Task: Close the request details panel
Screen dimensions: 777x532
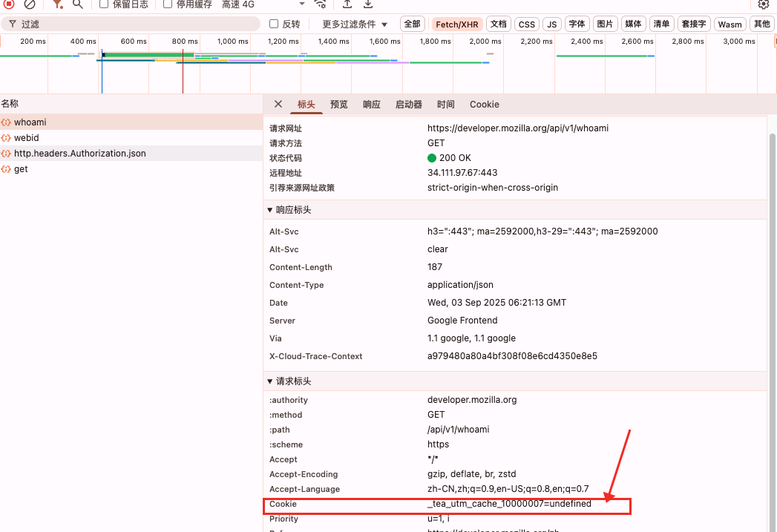Action: [x=278, y=105]
